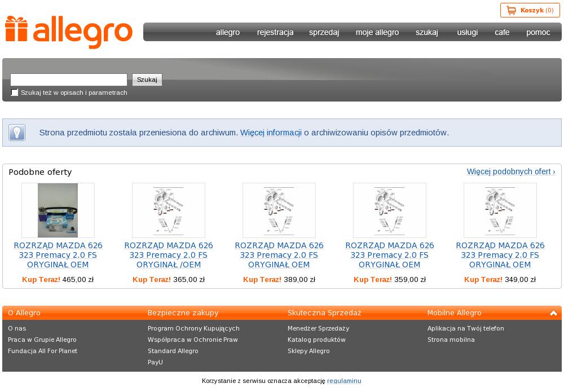Image resolution: width=564 pixels, height=392 pixels.
Task: Open the thumbnail of the 389,00 zł offer
Action: click(279, 210)
